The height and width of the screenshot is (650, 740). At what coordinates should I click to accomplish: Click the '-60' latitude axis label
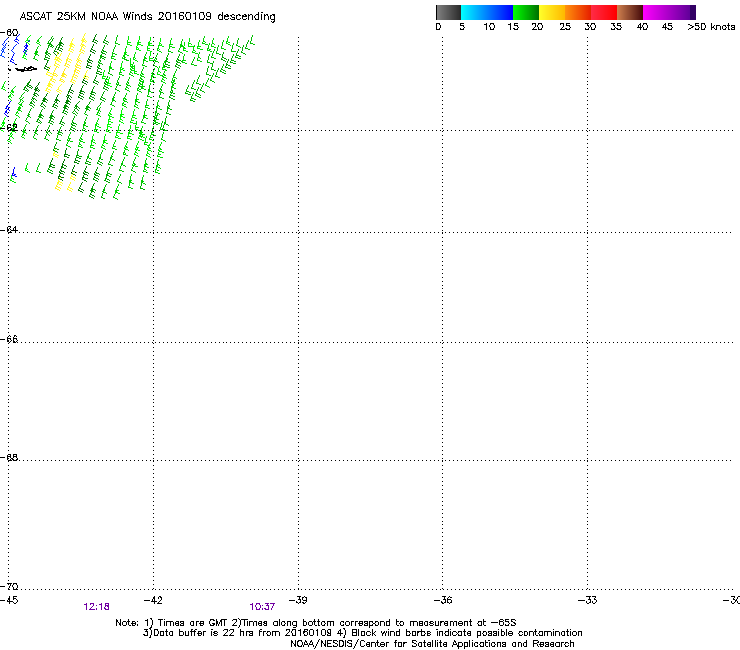click(x=9, y=33)
